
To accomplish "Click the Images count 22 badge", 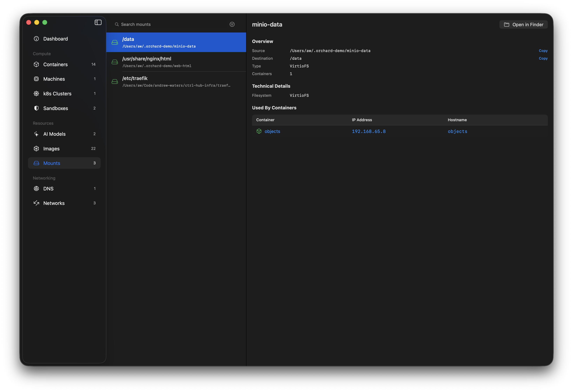I will [93, 148].
